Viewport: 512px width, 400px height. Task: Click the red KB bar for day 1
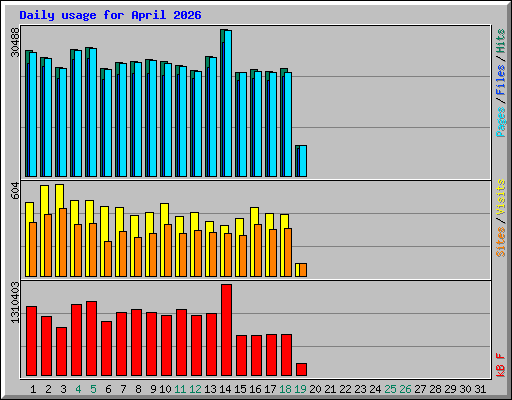click(x=31, y=341)
